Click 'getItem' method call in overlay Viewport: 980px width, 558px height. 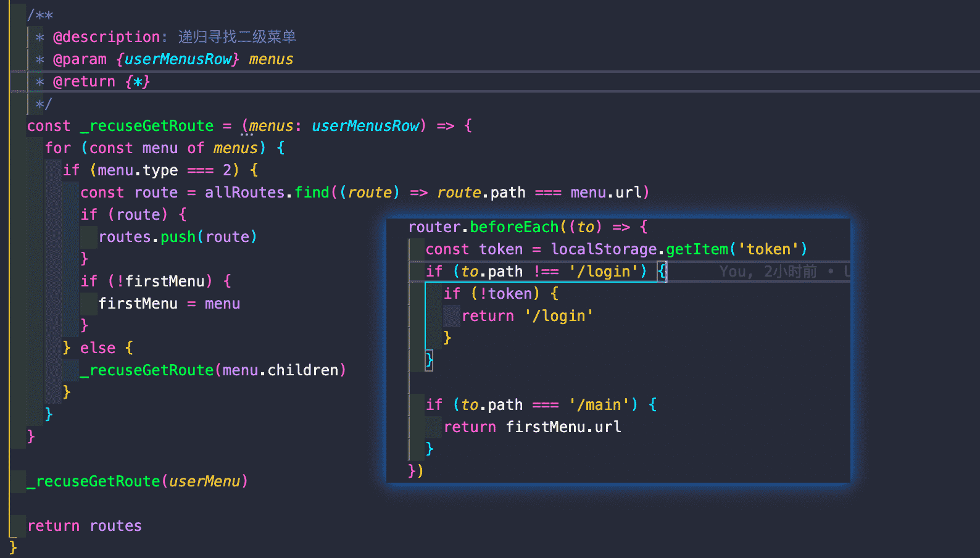[x=697, y=249]
